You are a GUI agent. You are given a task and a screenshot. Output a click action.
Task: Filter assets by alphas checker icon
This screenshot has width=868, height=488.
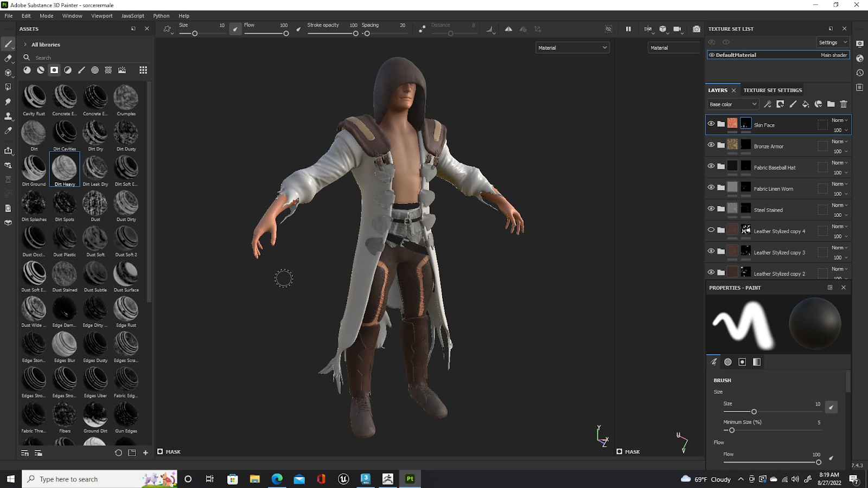[x=95, y=70]
